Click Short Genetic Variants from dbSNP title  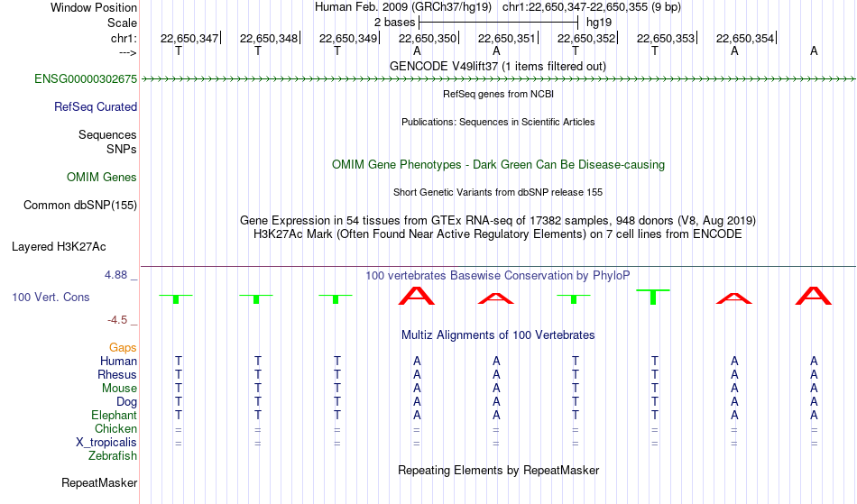[498, 192]
